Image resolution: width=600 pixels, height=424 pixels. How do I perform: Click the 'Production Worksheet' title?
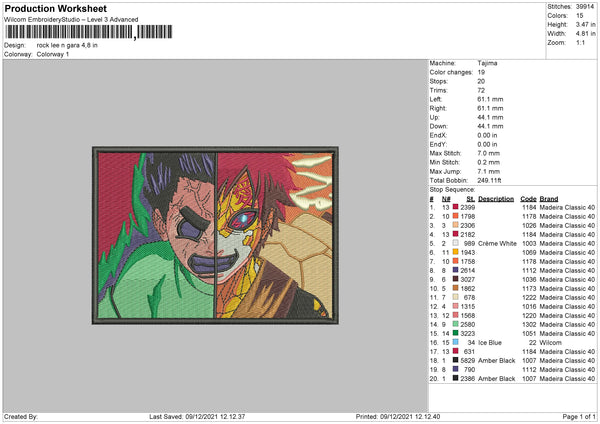(x=55, y=8)
